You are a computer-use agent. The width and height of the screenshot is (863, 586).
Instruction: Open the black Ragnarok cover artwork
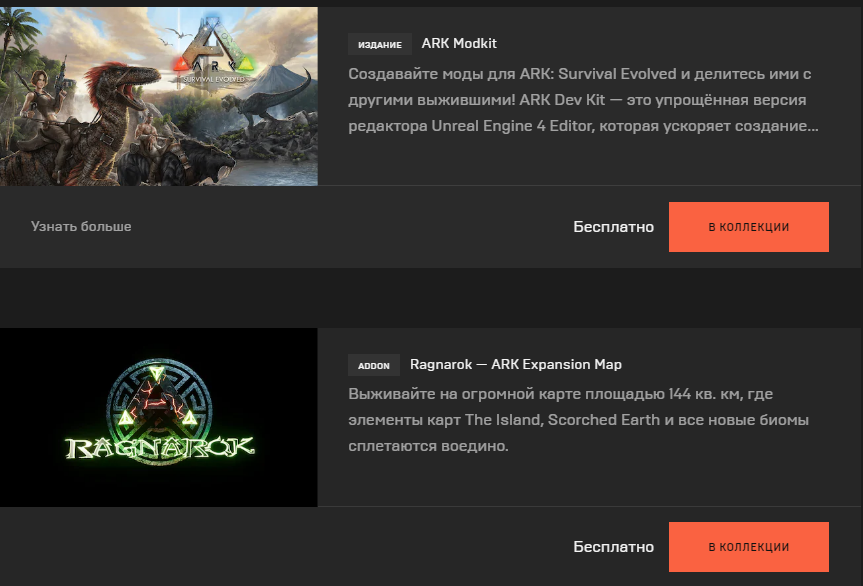coord(159,417)
